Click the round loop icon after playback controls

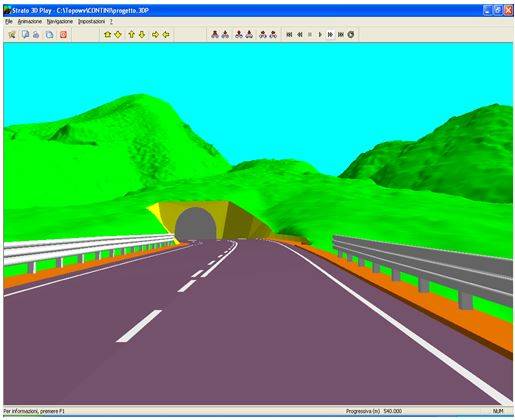coord(351,34)
